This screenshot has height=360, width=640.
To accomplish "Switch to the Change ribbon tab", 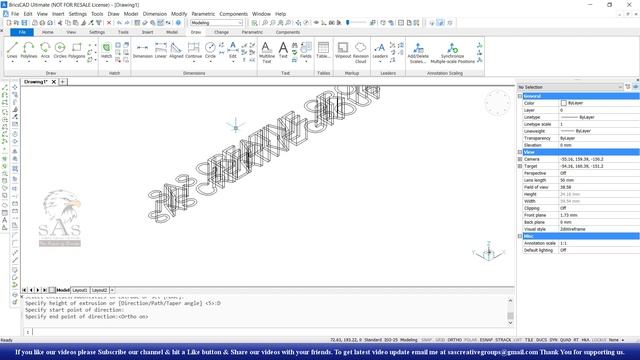I will click(221, 32).
